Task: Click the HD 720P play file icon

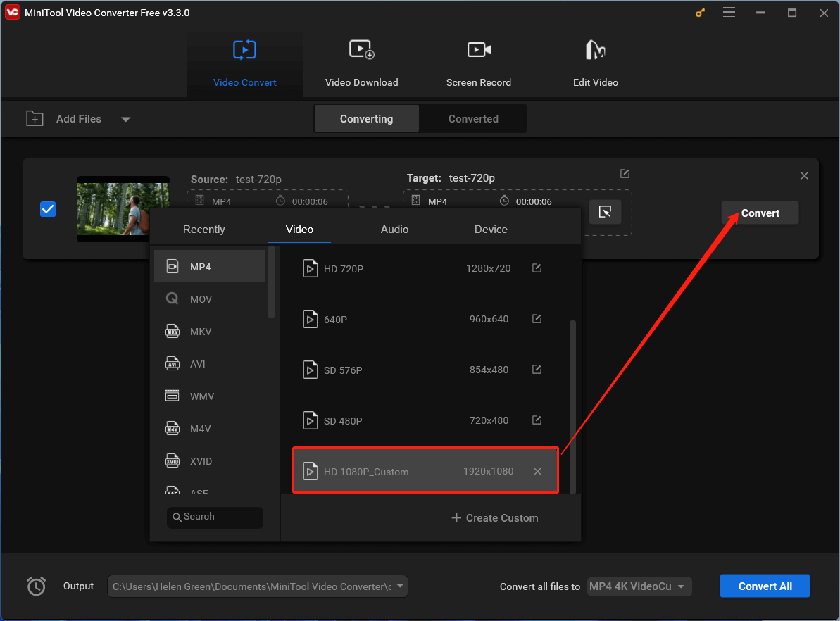Action: [x=311, y=268]
